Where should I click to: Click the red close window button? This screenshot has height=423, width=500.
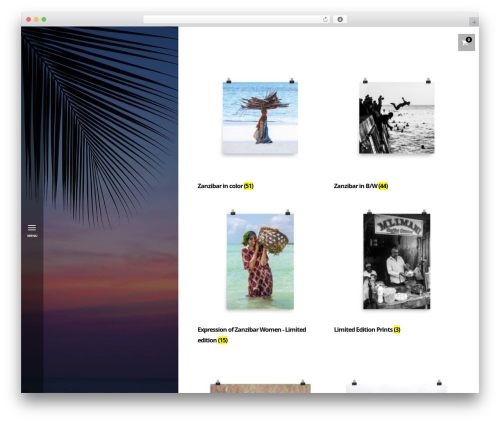point(29,20)
